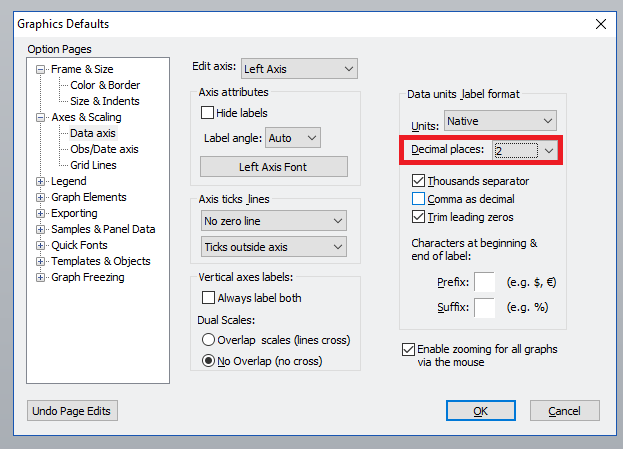Screen dimensions: 623x449
Task: Select Overlap scales radio button
Action: click(x=209, y=339)
